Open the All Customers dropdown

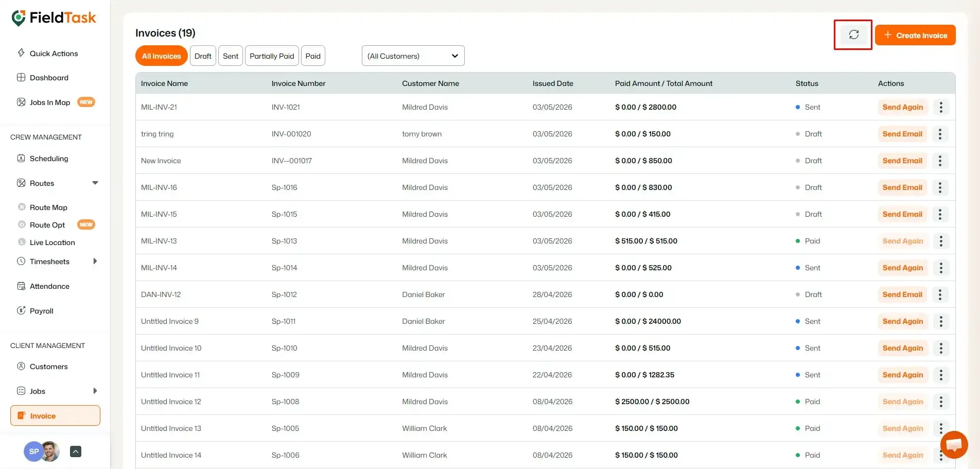click(413, 56)
